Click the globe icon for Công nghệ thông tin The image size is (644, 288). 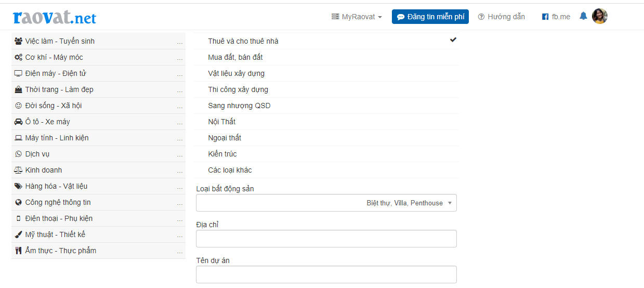(19, 202)
